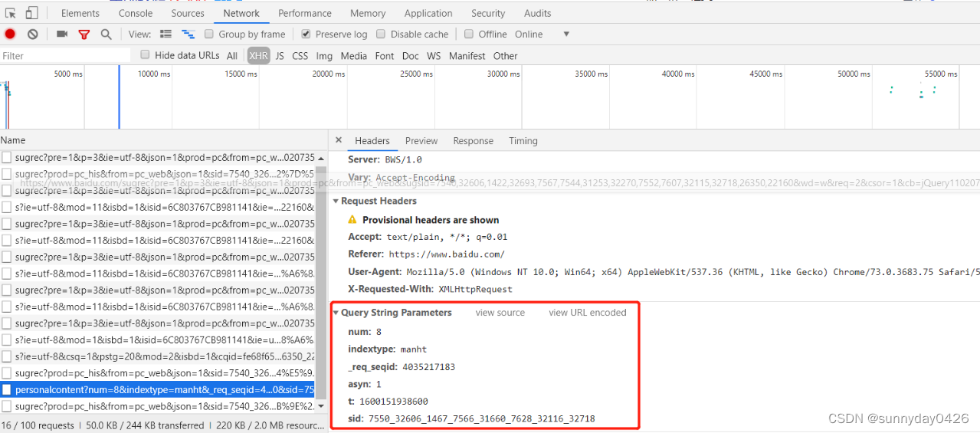Check the Offline checkbox
The width and height of the screenshot is (980, 433).
click(469, 34)
